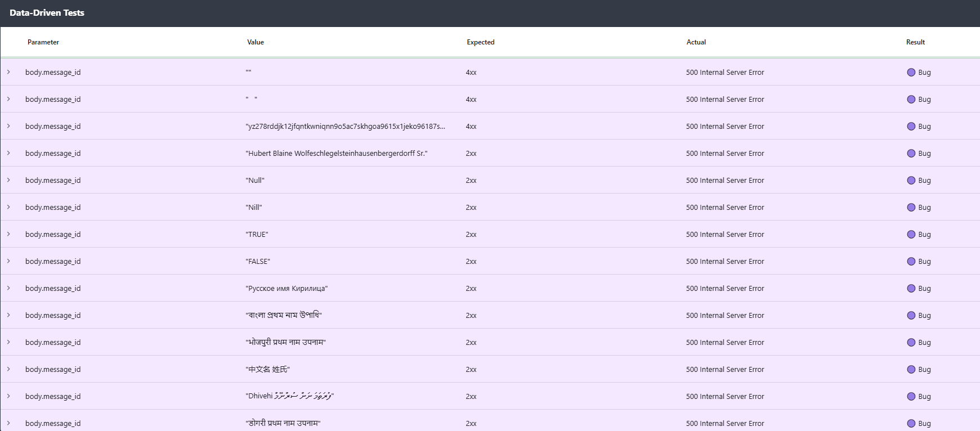The width and height of the screenshot is (980, 431).
Task: Click the Result column header
Action: click(x=915, y=42)
